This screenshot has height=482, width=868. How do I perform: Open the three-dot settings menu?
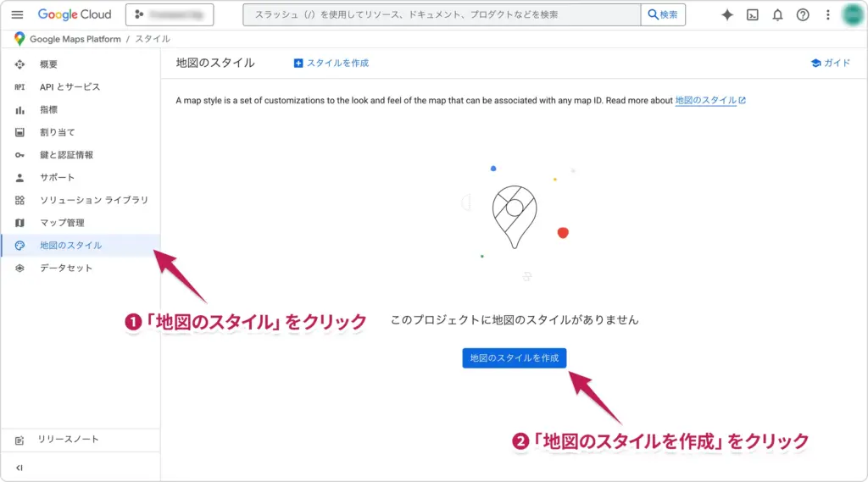(x=827, y=15)
